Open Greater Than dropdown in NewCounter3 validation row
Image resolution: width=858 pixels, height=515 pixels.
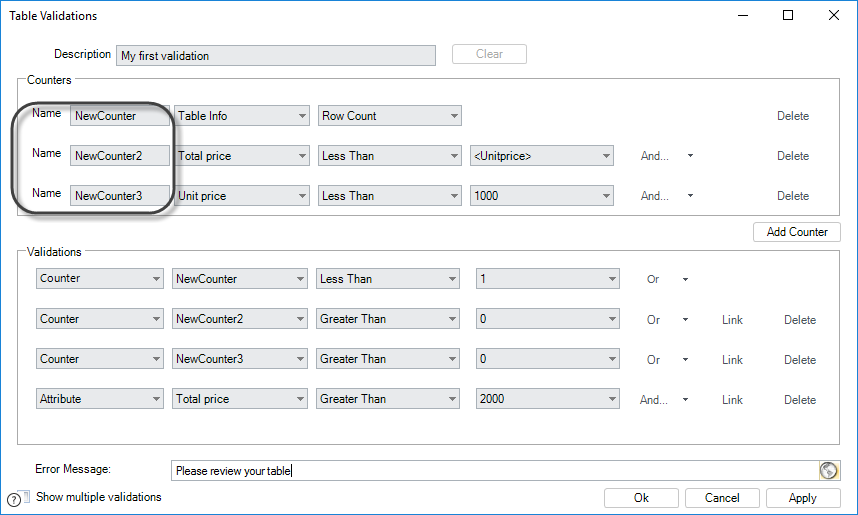click(x=387, y=358)
